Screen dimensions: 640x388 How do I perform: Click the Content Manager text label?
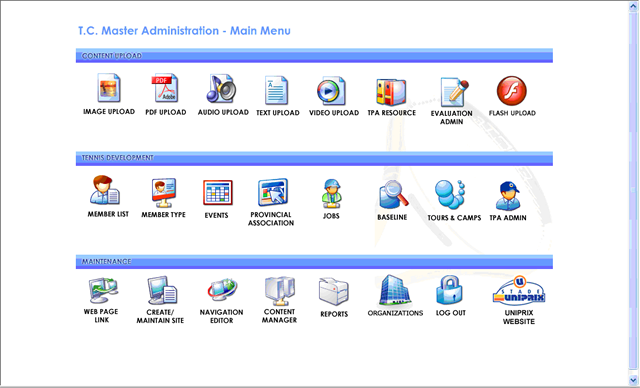tap(279, 316)
